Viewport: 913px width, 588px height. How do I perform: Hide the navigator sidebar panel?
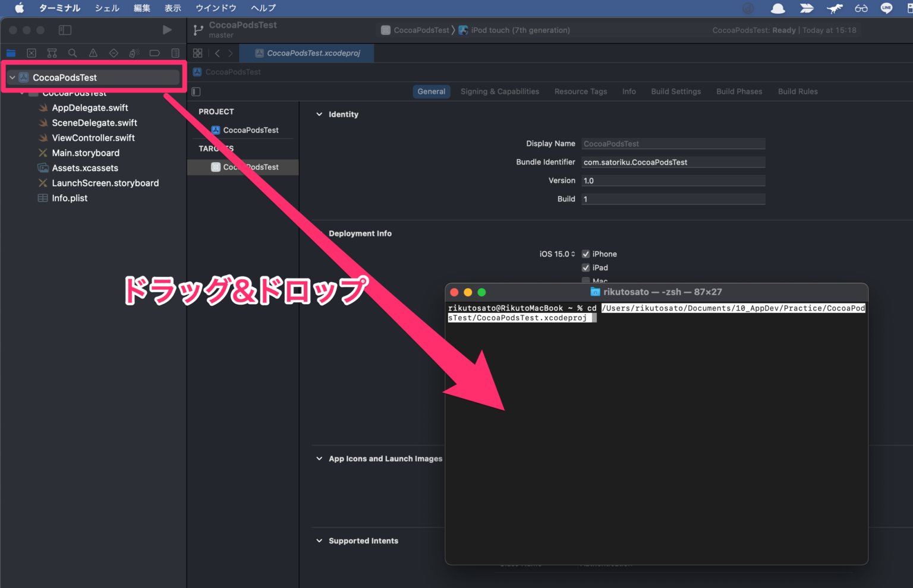point(65,30)
